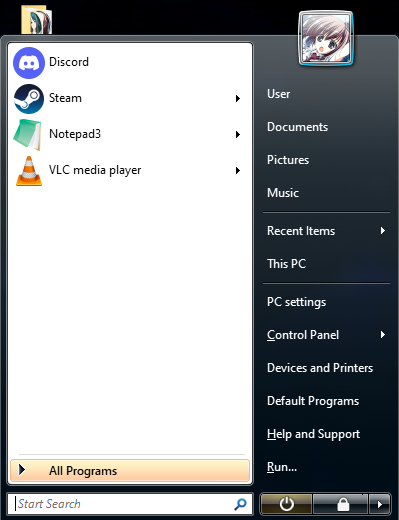
Task: Open the Control Panel menu entry
Action: (327, 335)
